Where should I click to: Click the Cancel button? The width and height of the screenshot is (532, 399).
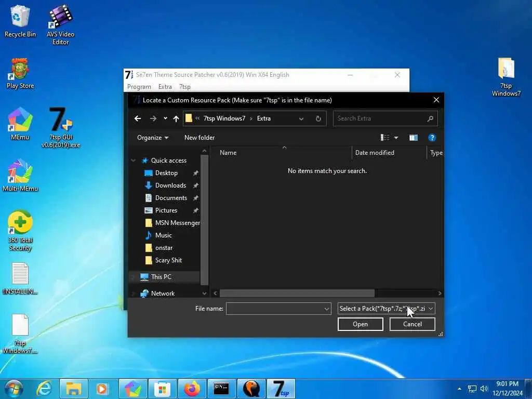click(412, 324)
